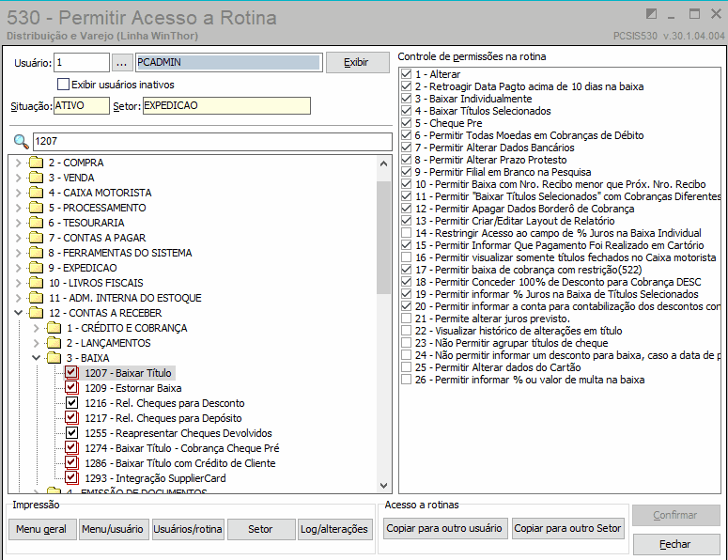Screen dimensions: 728x560
Task: Collapse the 12 - CONTAS A RECEBER node
Action: 18,313
